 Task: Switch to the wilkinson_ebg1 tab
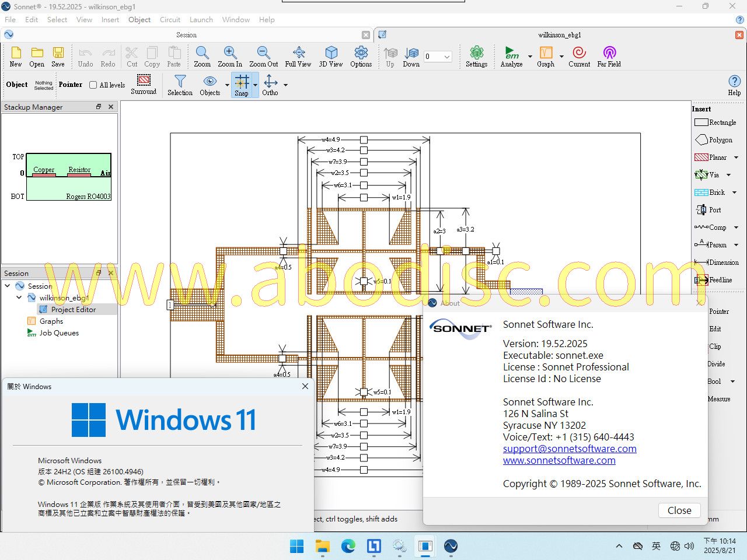click(559, 35)
